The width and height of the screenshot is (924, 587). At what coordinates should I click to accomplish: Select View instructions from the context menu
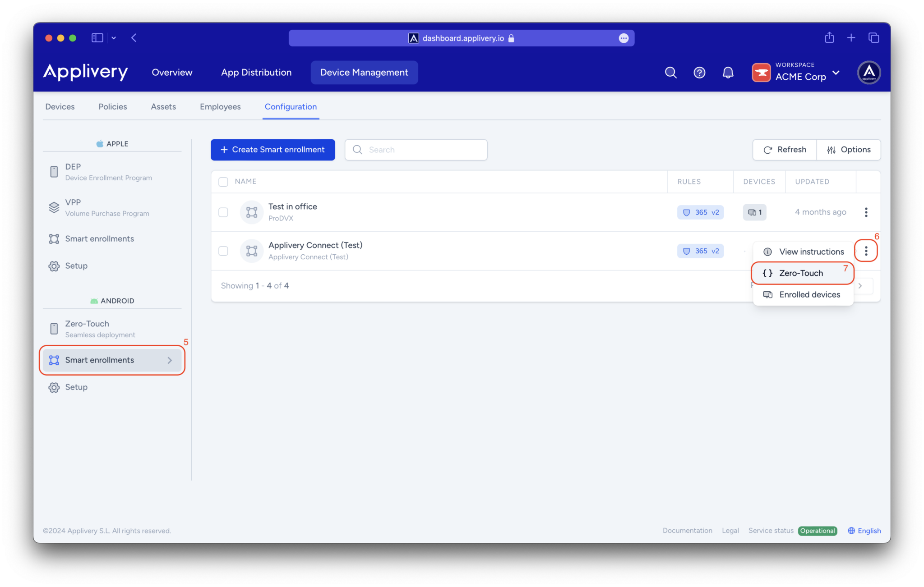pos(812,252)
